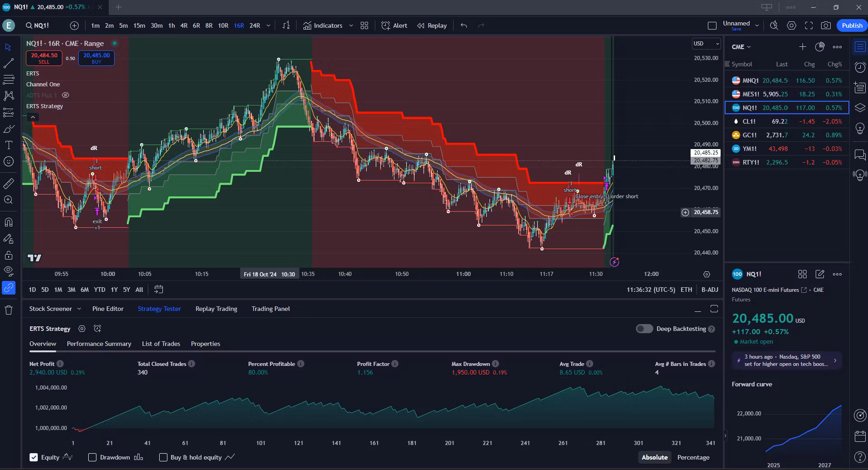Remove objects with the trash icon
Image resolution: width=868 pixels, height=470 pixels.
point(9,310)
